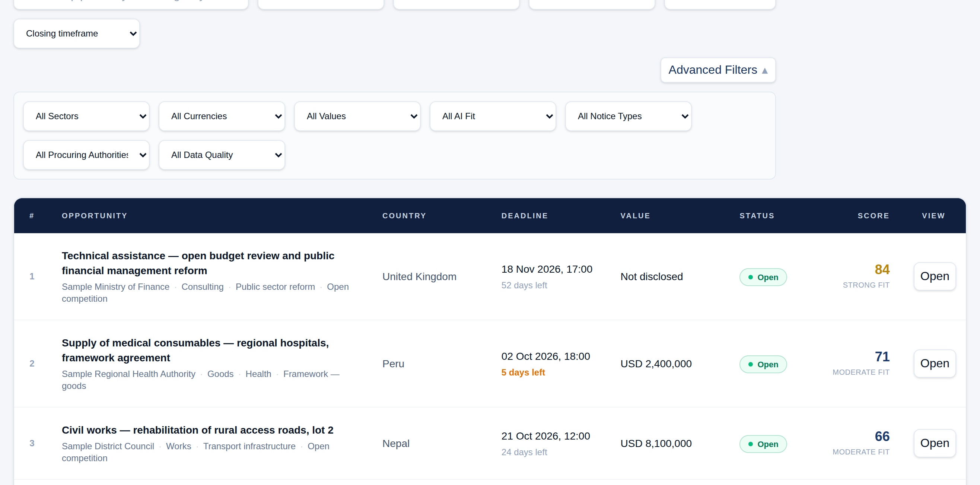Click the 21 Oct 2026, 12:00 deadline
Image resolution: width=980 pixels, height=485 pixels.
545,436
